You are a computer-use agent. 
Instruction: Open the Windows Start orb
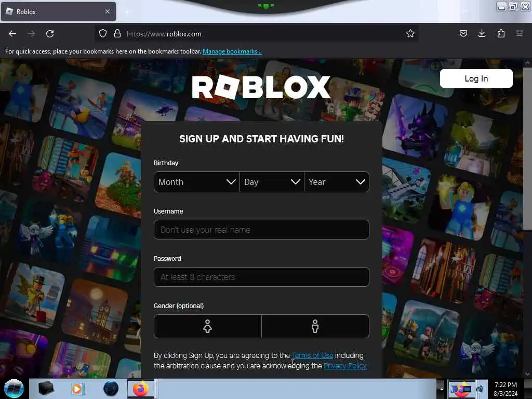[14, 389]
